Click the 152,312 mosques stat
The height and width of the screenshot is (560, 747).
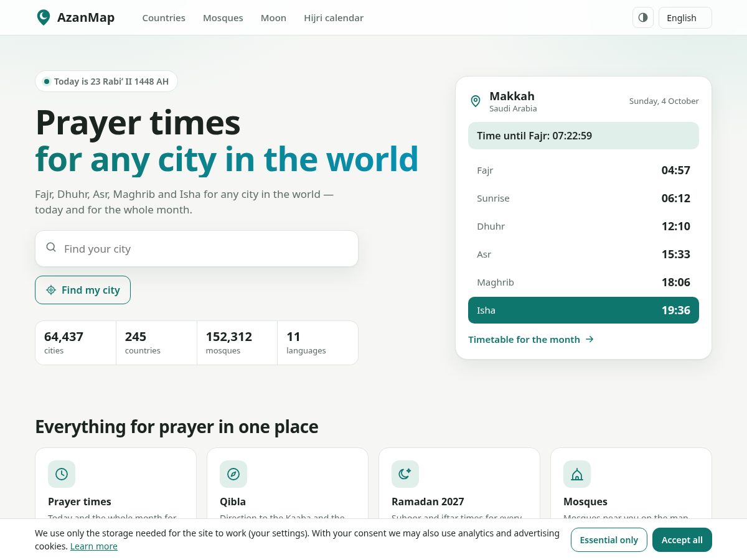(x=237, y=343)
